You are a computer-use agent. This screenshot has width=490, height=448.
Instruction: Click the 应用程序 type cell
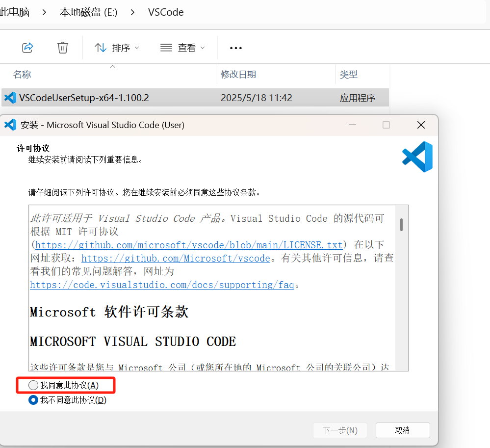pos(357,98)
